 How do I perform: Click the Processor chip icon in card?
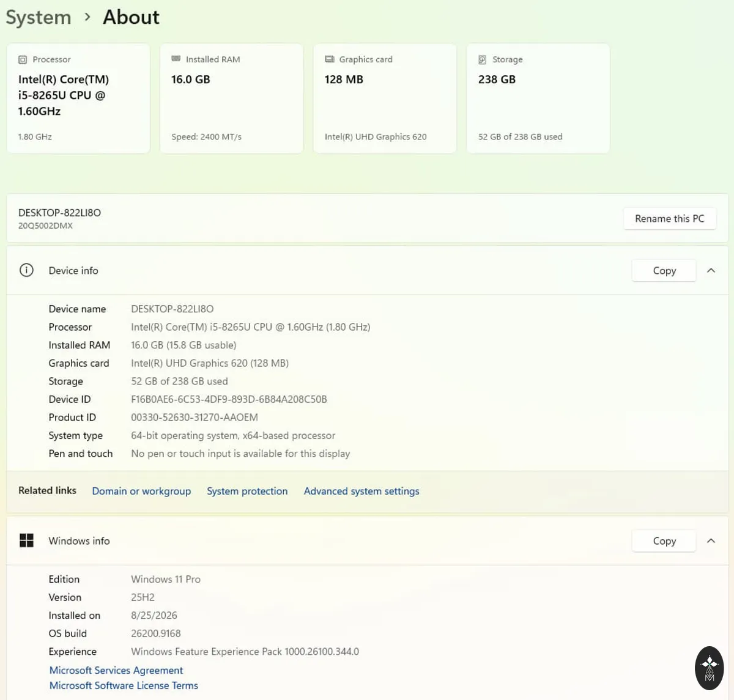[x=23, y=59]
